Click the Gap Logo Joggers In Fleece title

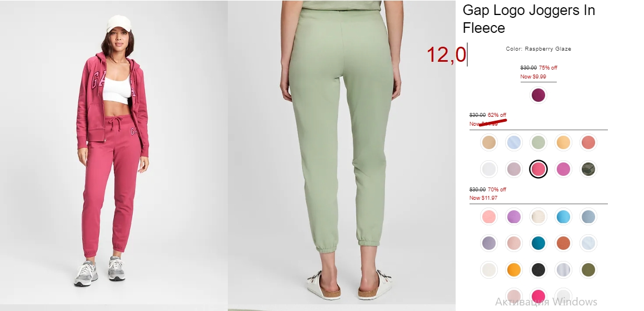coord(529,19)
